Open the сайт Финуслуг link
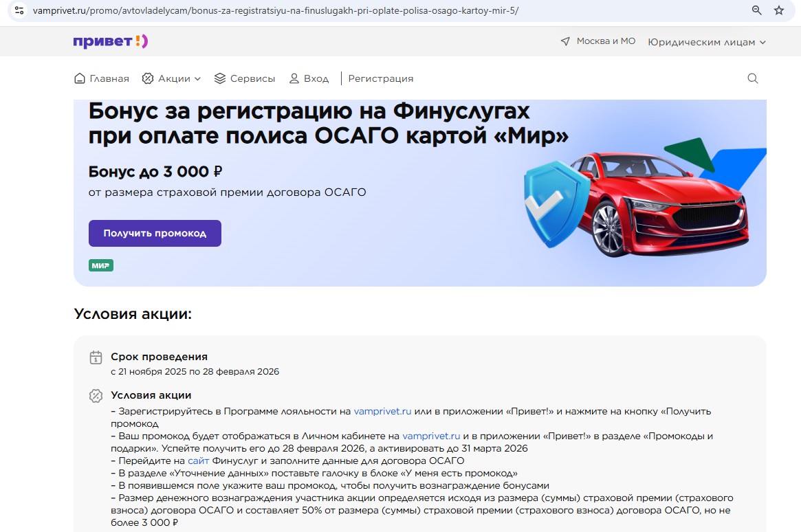 click(x=198, y=461)
